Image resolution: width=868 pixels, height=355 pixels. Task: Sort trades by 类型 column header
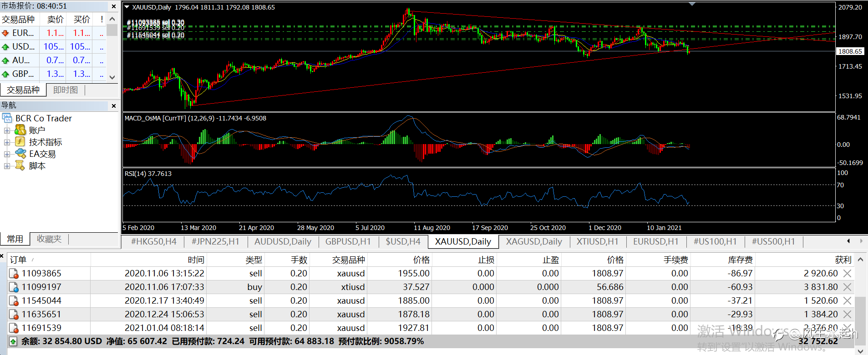coord(235,260)
